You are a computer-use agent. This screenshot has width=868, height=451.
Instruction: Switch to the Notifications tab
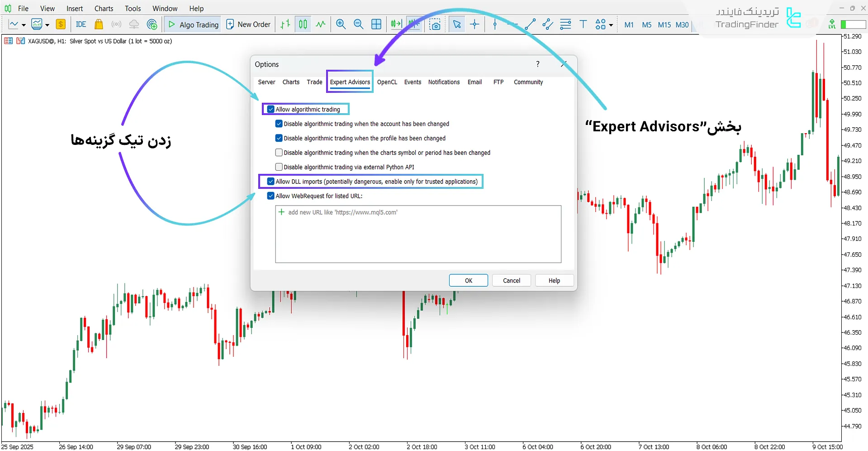[x=444, y=82]
